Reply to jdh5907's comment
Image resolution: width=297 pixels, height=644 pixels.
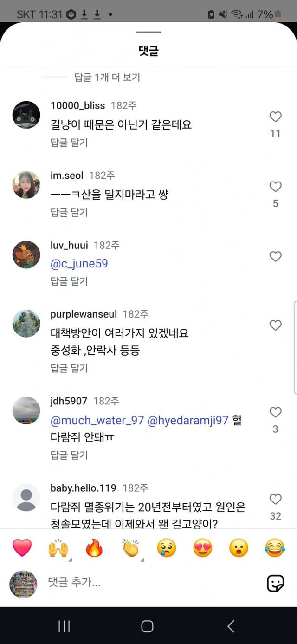coord(69,455)
